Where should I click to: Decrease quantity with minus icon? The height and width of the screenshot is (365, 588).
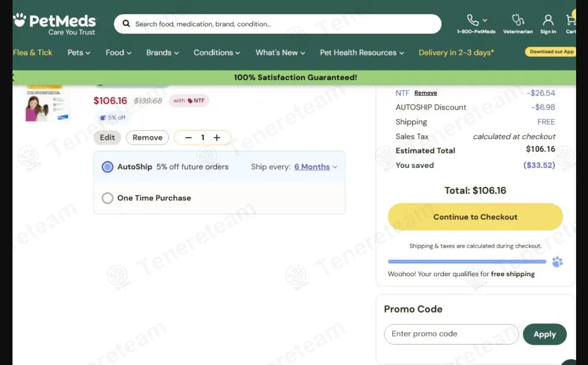pos(189,138)
